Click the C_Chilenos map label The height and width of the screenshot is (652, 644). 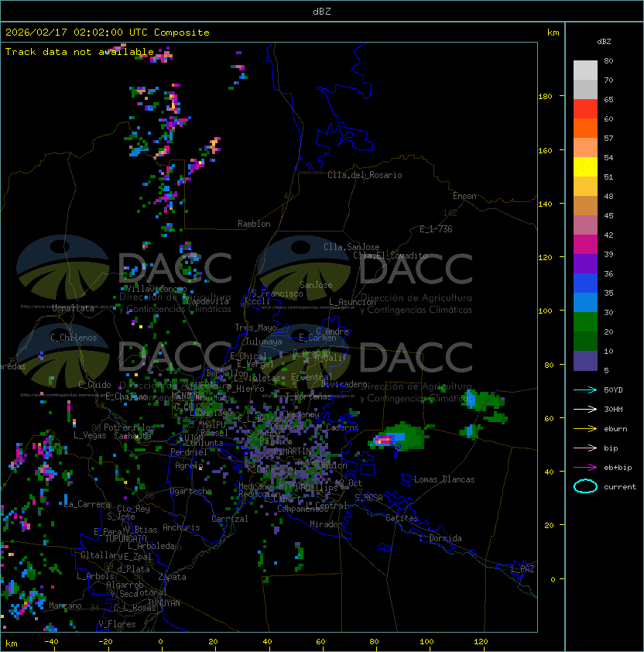pyautogui.click(x=74, y=338)
